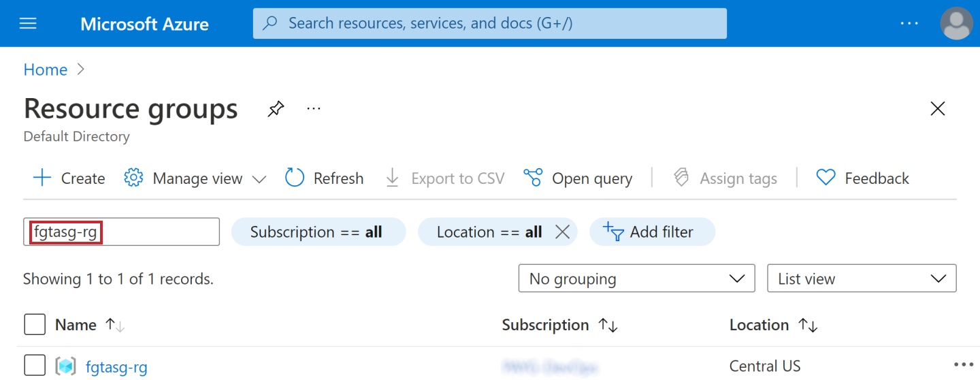Click the magnifier icon in search bar

(270, 23)
